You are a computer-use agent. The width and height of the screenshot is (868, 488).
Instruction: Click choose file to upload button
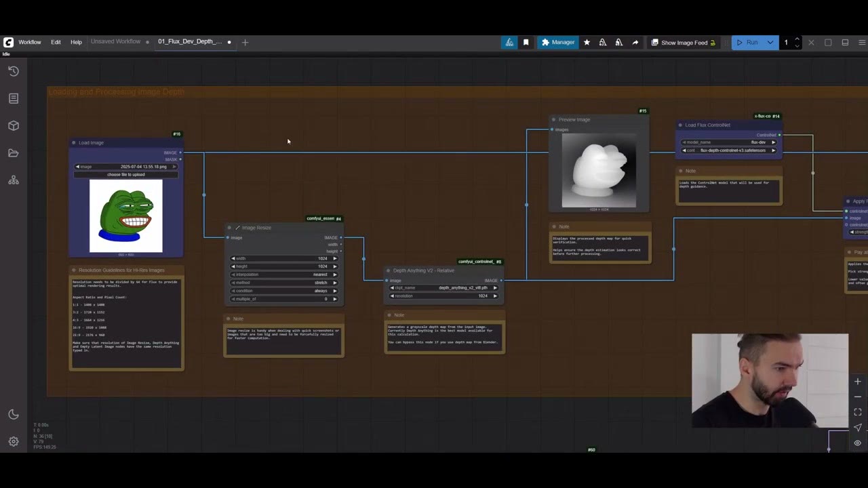point(126,174)
